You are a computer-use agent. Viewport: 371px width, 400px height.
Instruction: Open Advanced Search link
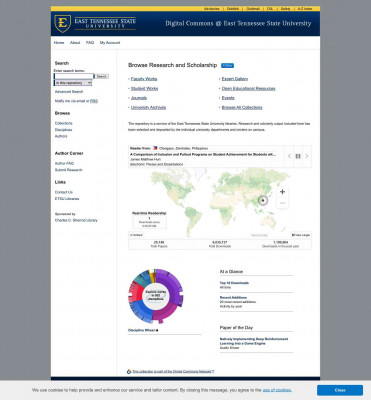tap(69, 92)
